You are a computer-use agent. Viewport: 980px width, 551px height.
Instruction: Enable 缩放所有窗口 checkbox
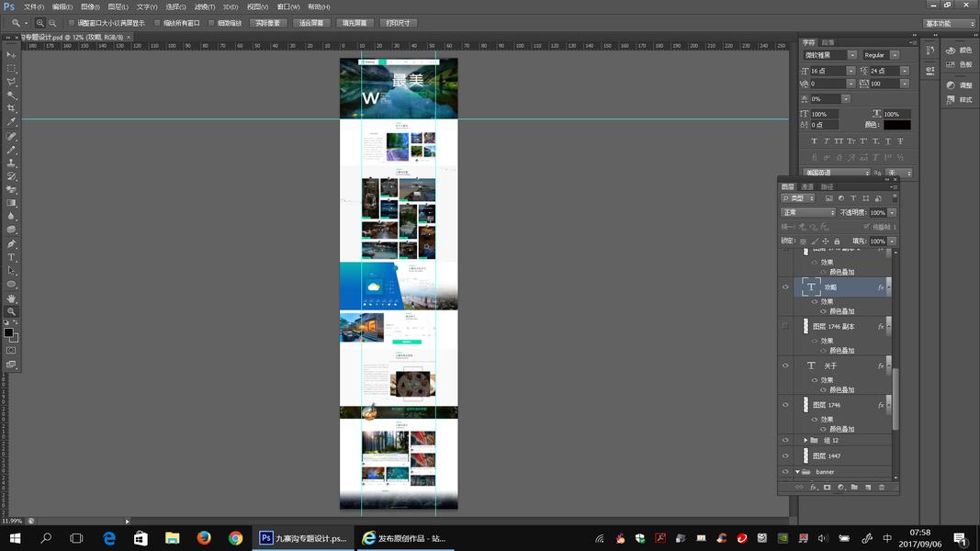[x=157, y=23]
